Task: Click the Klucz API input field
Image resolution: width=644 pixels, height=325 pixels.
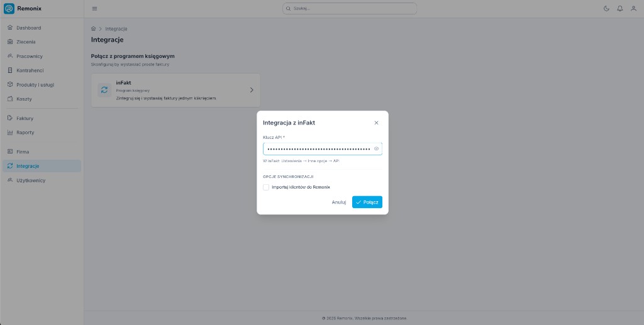Action: [x=323, y=149]
